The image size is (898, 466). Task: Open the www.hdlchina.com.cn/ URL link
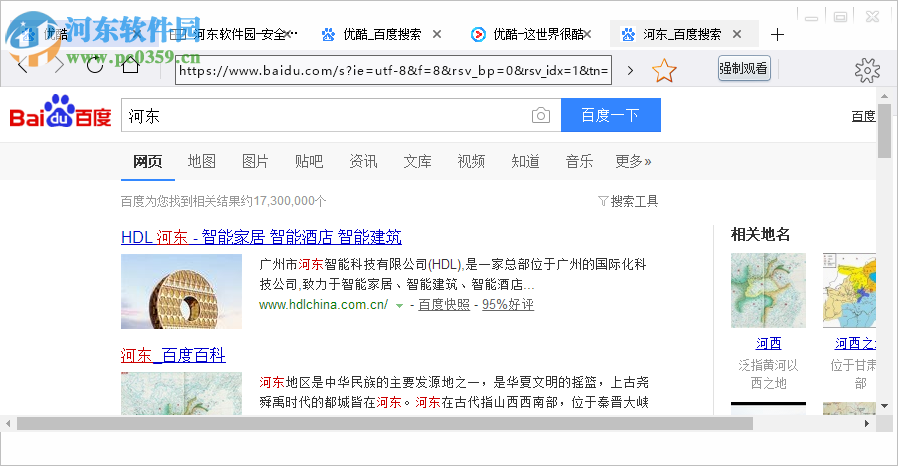324,305
